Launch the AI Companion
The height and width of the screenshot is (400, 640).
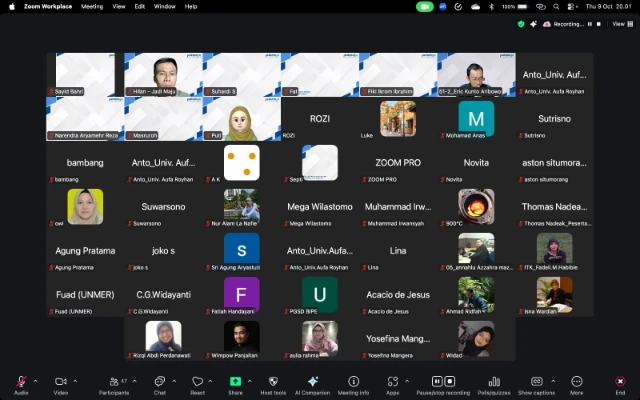pos(312,383)
